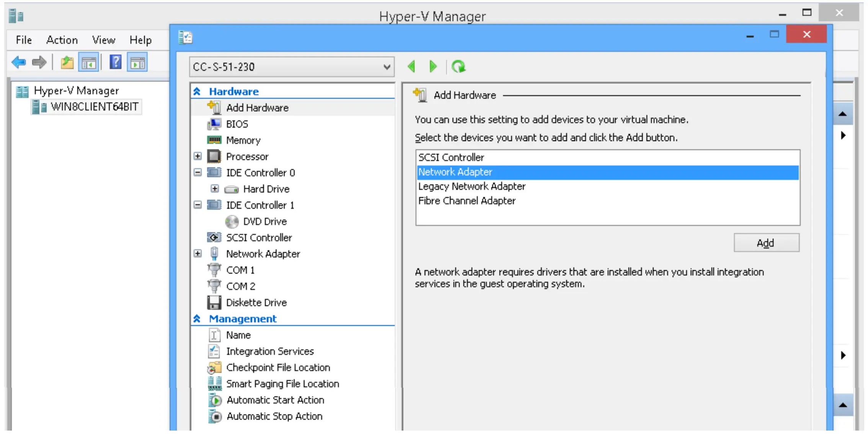Open the Action menu
Screen dimensions: 868x434
coord(62,40)
